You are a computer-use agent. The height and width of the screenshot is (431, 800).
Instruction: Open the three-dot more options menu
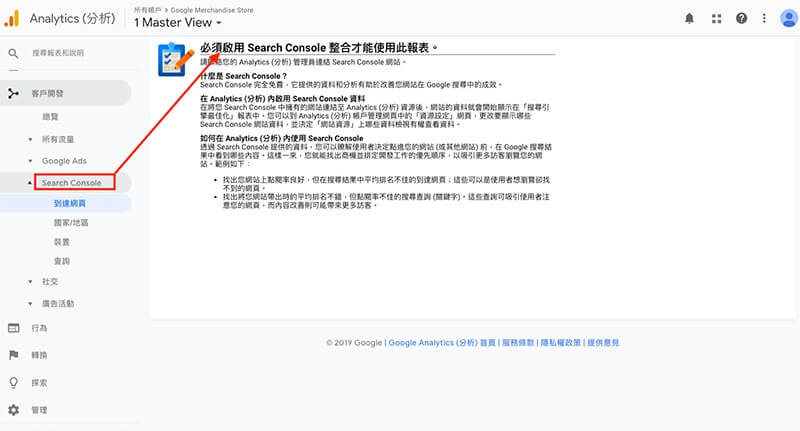coord(764,18)
